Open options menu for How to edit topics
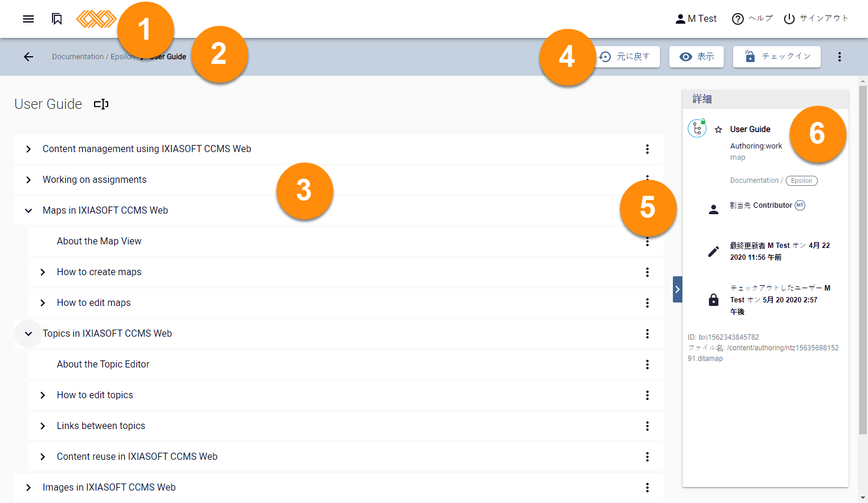868x503 pixels. point(647,395)
